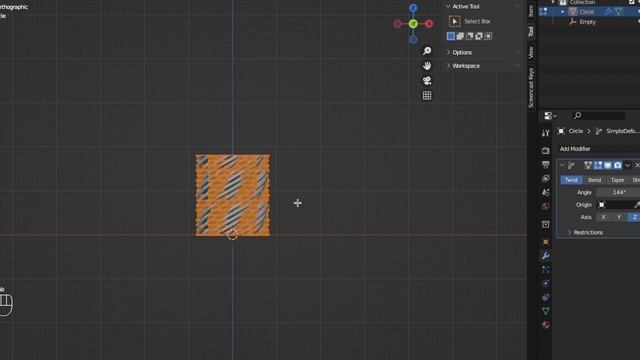Set select mode to Subtract selection
Screen dimensions: 640x360
click(x=469, y=36)
